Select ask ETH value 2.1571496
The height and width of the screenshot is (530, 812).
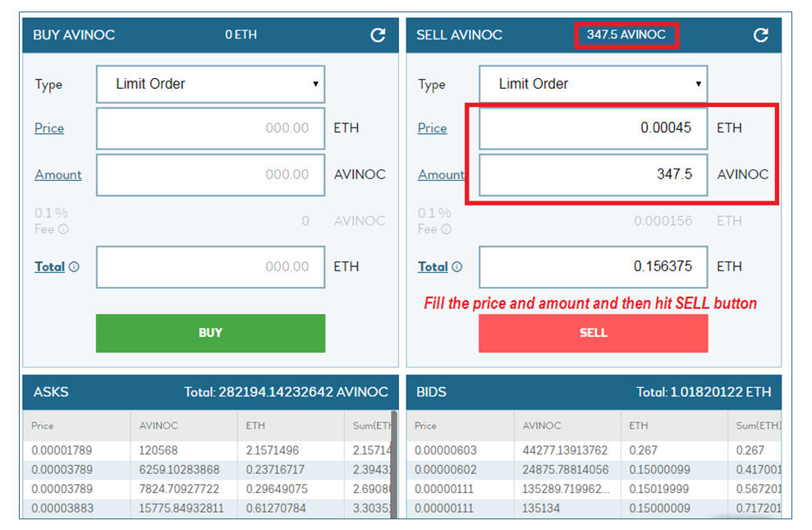coord(273,450)
